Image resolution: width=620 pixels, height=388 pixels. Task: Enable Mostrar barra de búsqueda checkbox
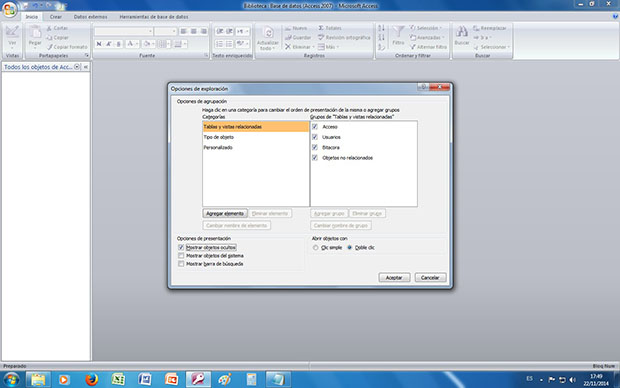pyautogui.click(x=181, y=264)
